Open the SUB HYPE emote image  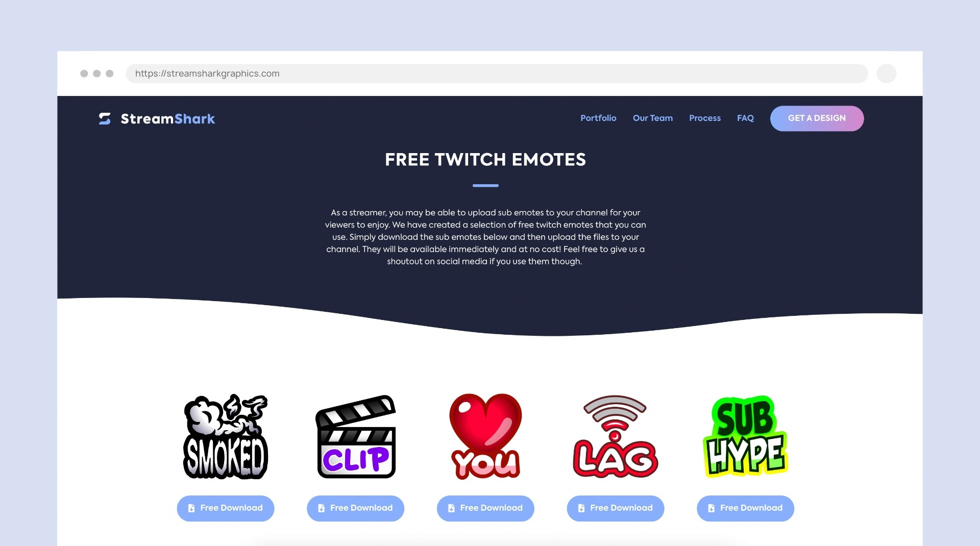click(x=745, y=436)
